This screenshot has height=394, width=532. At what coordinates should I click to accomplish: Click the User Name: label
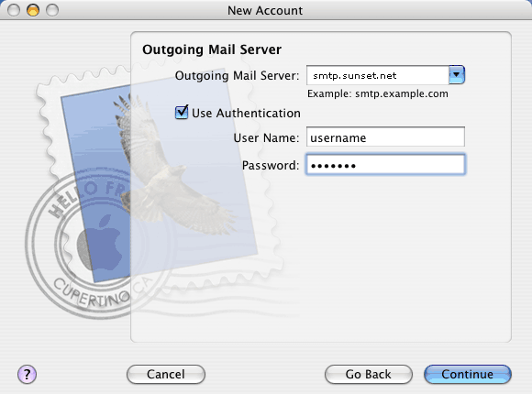click(x=266, y=138)
